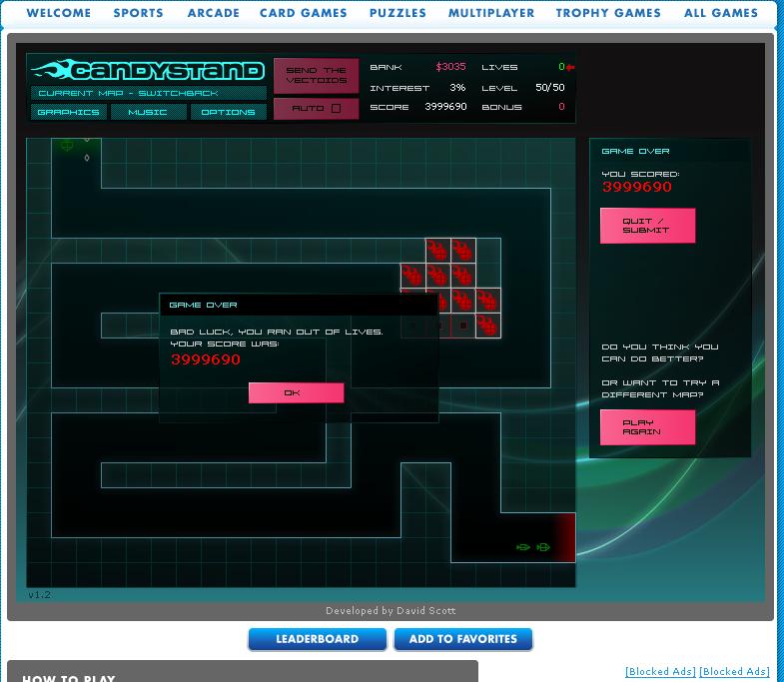Open the Welcome menu tab
The image size is (784, 682).
[x=59, y=13]
